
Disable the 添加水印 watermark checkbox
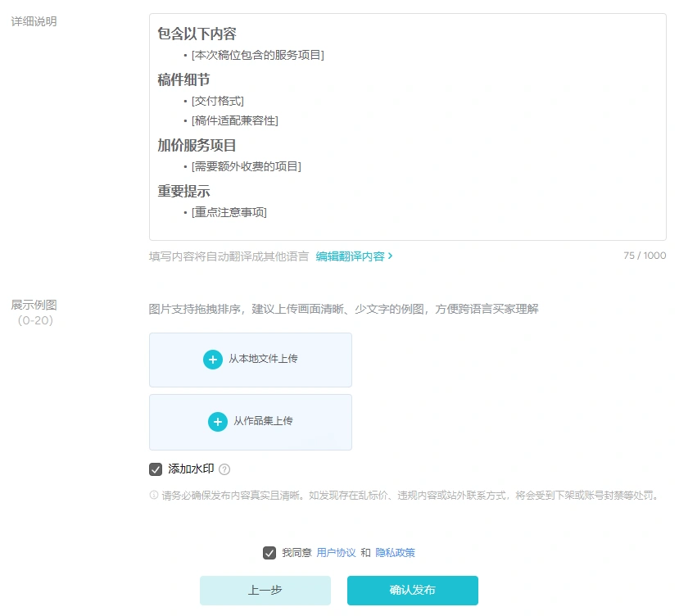(154, 469)
